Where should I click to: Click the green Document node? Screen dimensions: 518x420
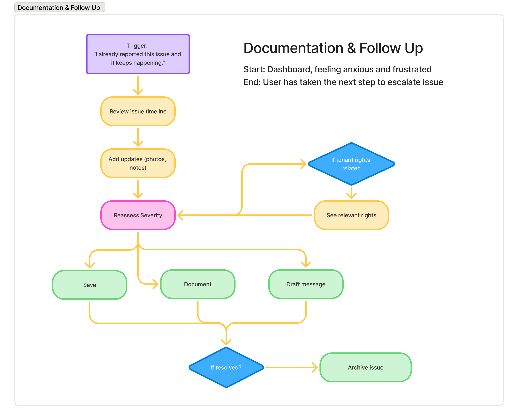click(x=197, y=284)
